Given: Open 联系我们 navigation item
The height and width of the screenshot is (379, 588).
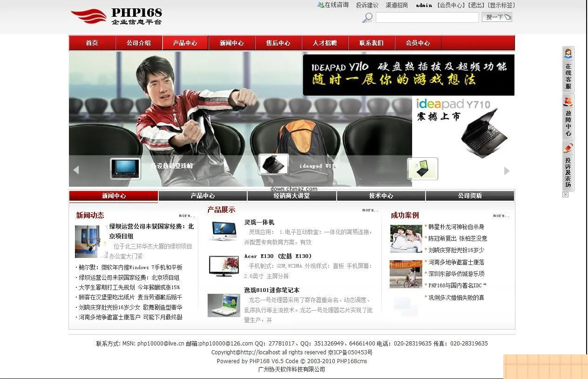Looking at the screenshot, I should 372,43.
